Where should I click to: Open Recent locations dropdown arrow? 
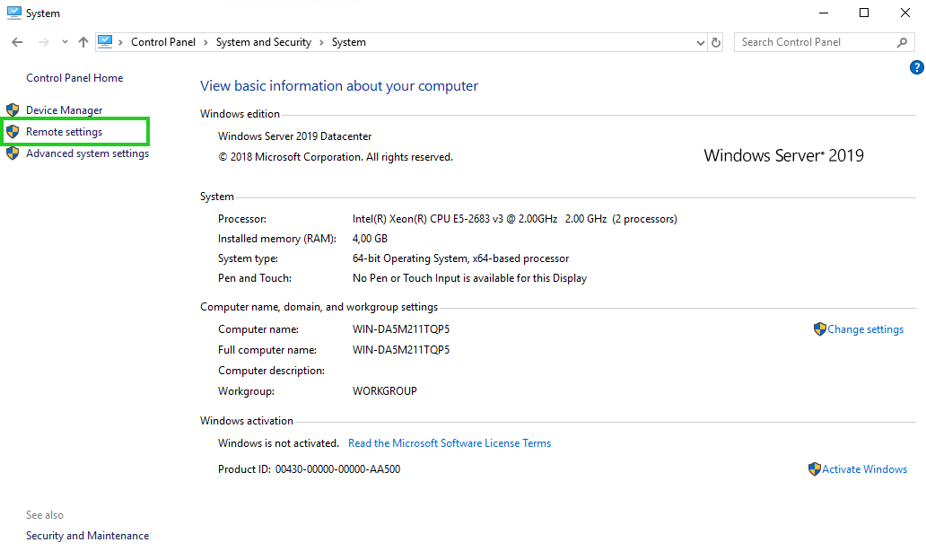pos(65,42)
